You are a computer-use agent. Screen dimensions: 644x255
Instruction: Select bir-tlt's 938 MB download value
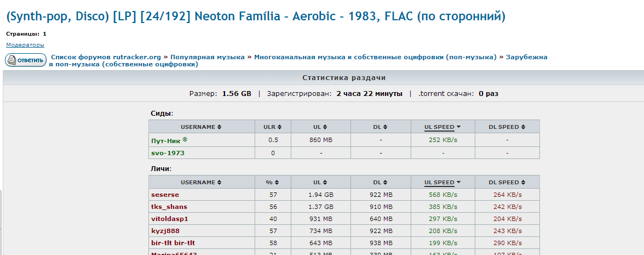pos(381,242)
